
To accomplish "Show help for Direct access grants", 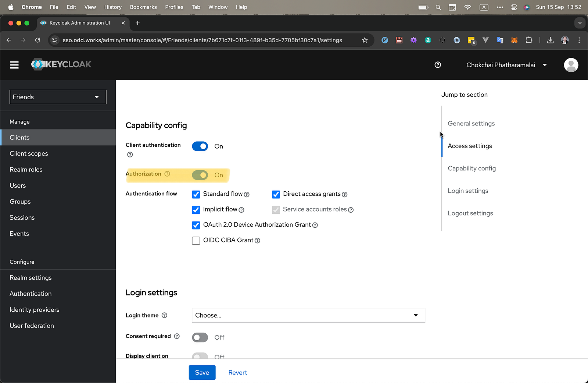I will [x=345, y=195].
